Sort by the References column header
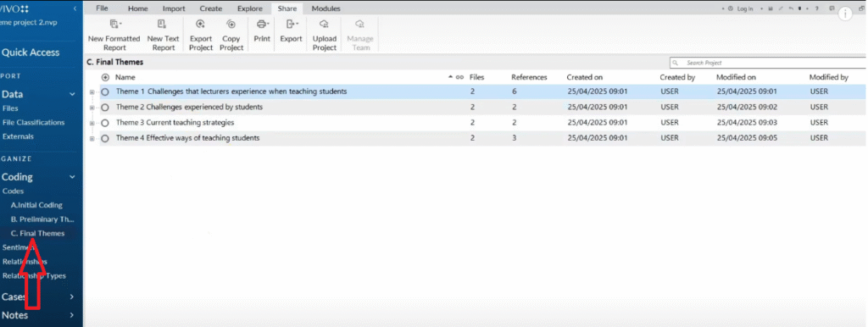Image resolution: width=868 pixels, height=327 pixels. 529,77
